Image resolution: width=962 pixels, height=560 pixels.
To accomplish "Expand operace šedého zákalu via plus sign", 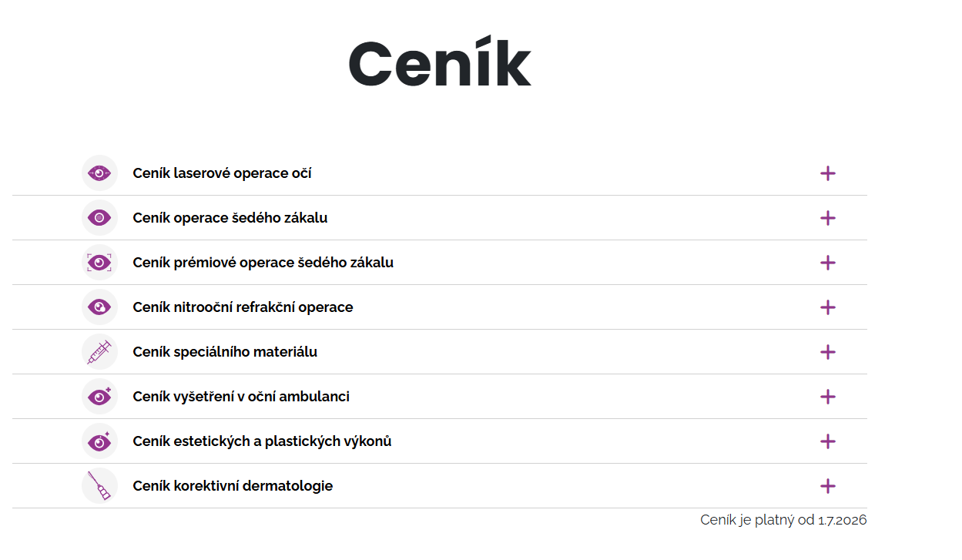I will [828, 218].
